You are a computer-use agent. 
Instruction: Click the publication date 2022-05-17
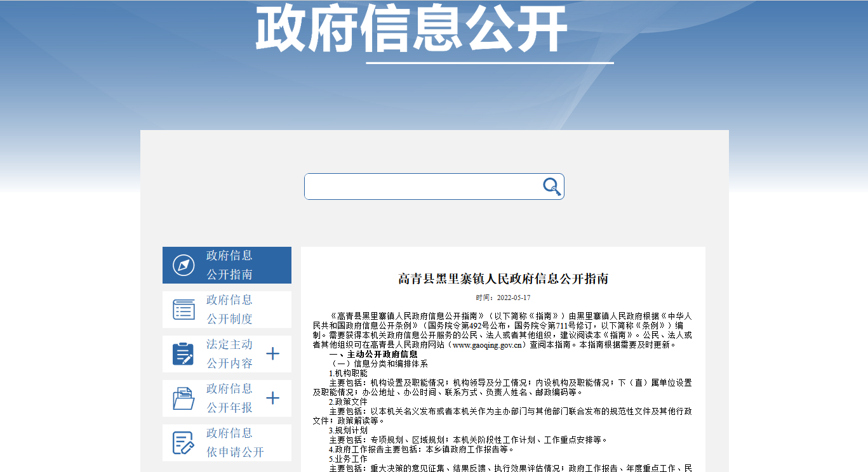pyautogui.click(x=513, y=298)
